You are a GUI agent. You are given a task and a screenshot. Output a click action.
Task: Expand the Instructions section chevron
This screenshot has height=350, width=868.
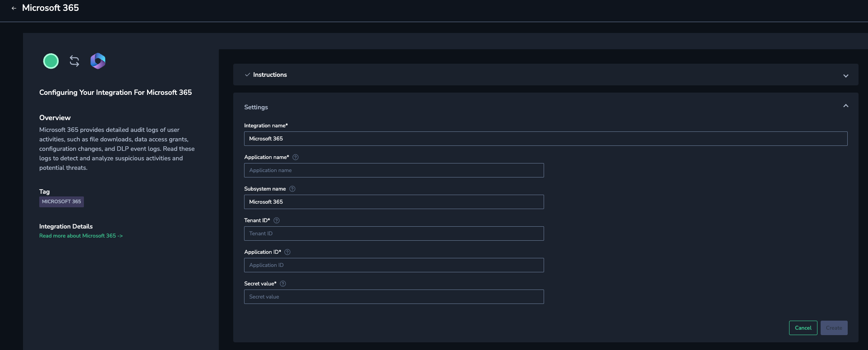click(846, 76)
